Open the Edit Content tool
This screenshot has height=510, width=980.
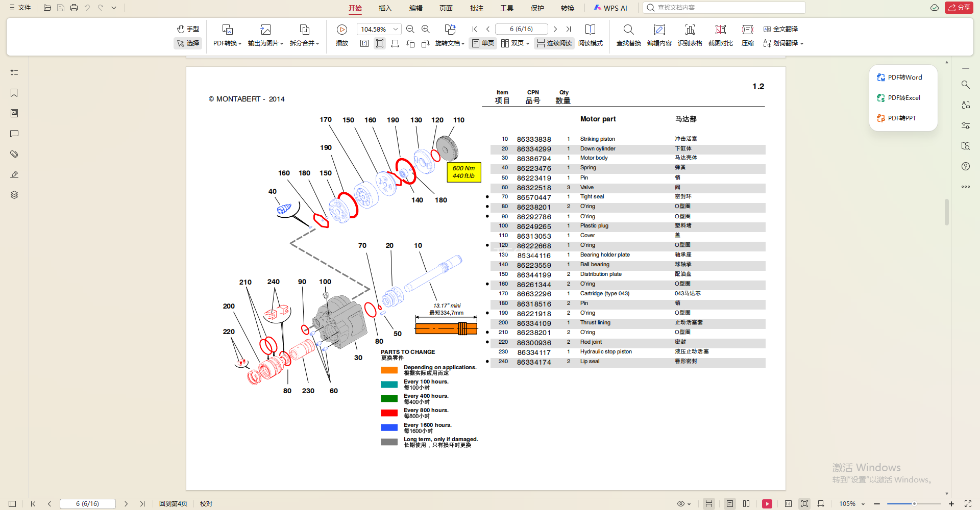(x=659, y=30)
